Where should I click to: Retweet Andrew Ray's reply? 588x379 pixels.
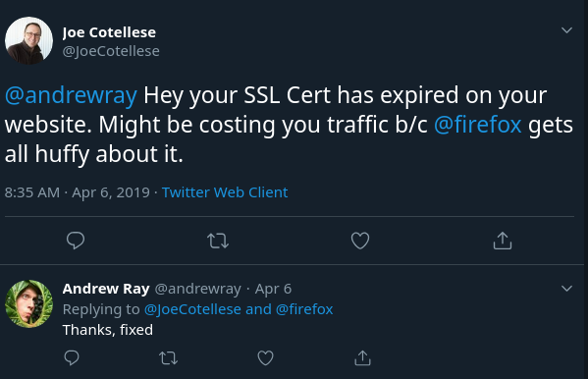coord(169,358)
